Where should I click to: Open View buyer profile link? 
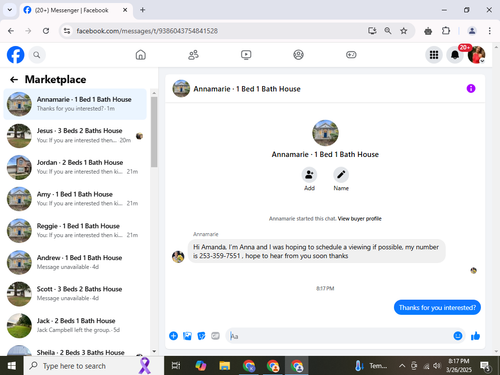tap(359, 219)
